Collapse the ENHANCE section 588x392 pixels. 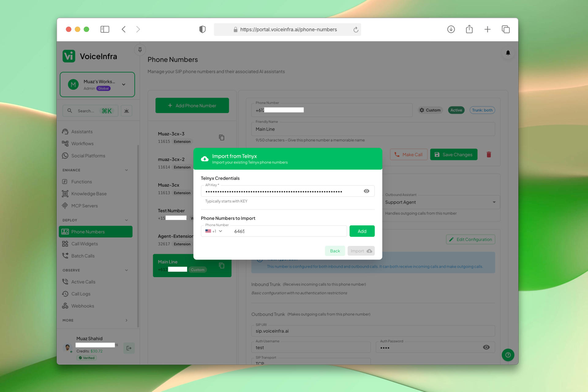[x=126, y=170]
